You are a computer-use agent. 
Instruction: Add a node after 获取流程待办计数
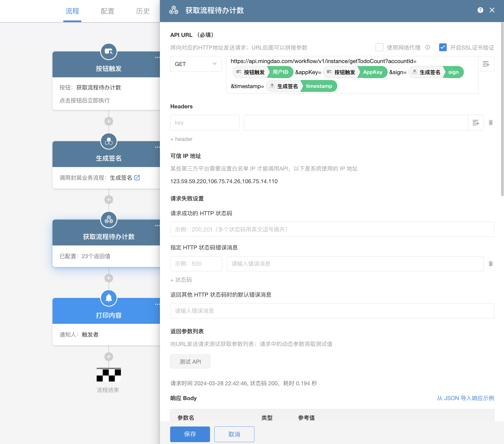coord(109,278)
